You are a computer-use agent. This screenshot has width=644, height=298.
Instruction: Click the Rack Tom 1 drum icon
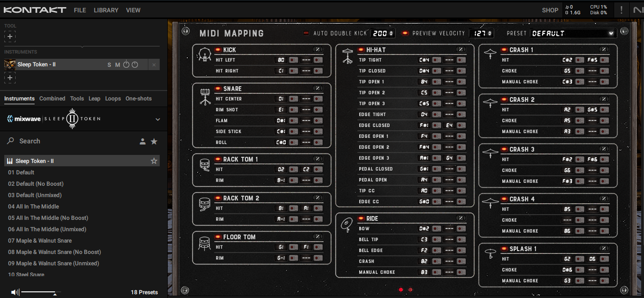[205, 165]
